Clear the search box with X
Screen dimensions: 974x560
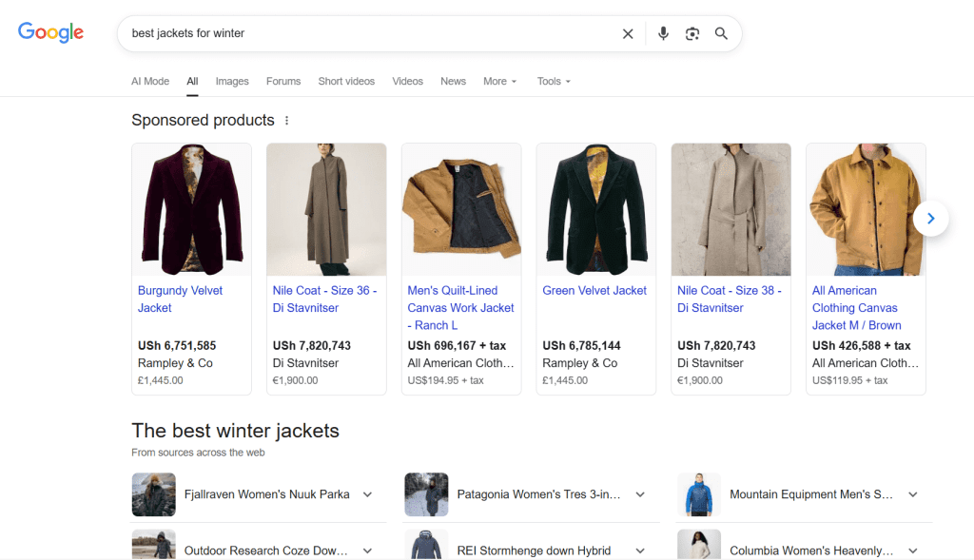tap(628, 33)
